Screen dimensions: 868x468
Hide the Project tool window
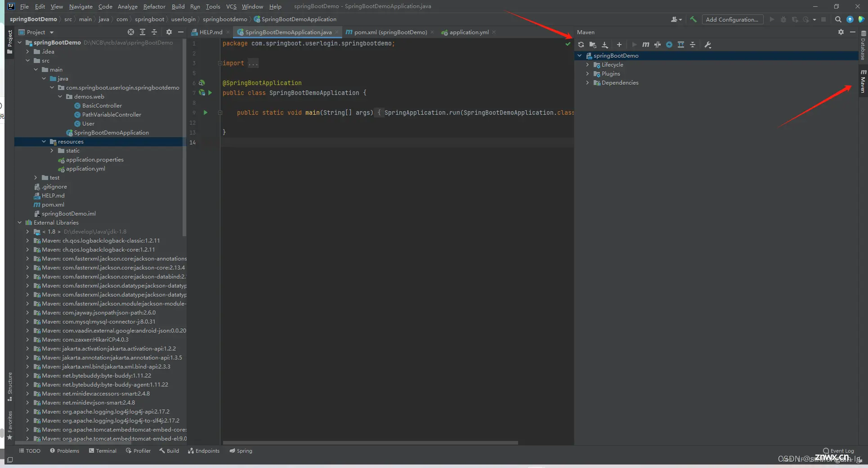click(x=181, y=32)
